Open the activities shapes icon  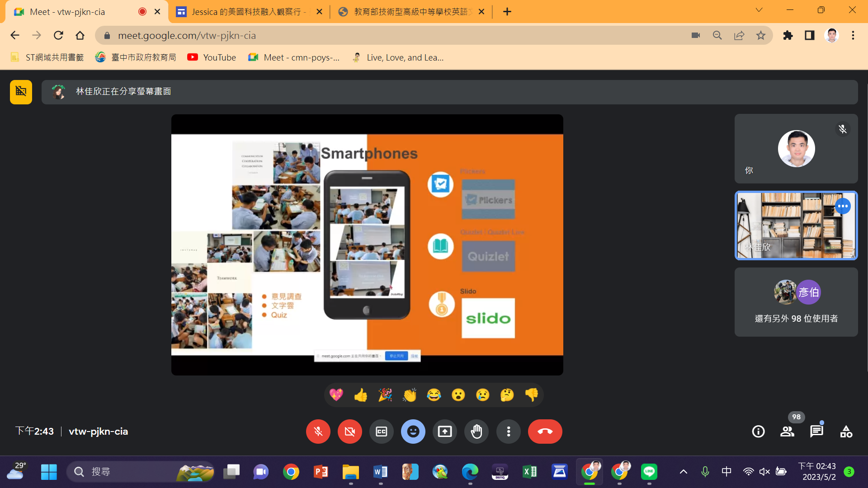pyautogui.click(x=846, y=432)
